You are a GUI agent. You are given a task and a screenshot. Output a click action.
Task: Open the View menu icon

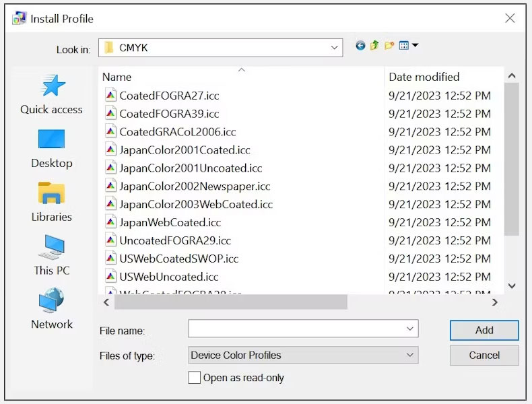click(x=404, y=46)
